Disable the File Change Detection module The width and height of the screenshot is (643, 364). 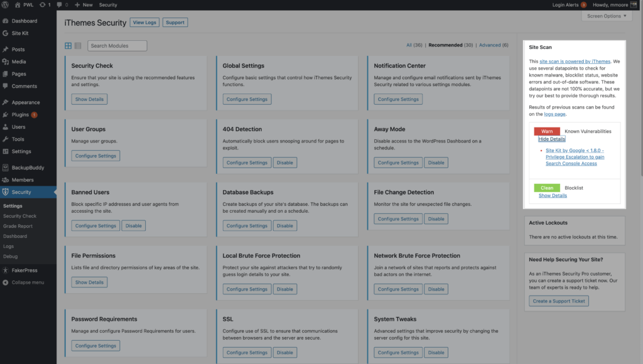436,219
